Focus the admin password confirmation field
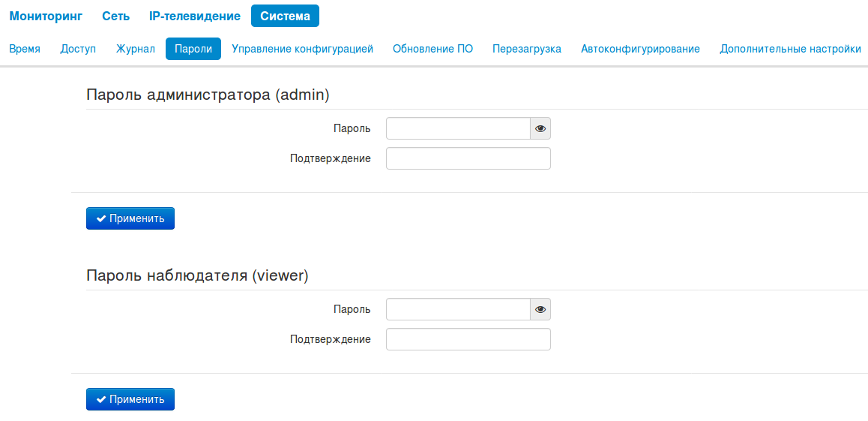868x421 pixels. coord(468,158)
